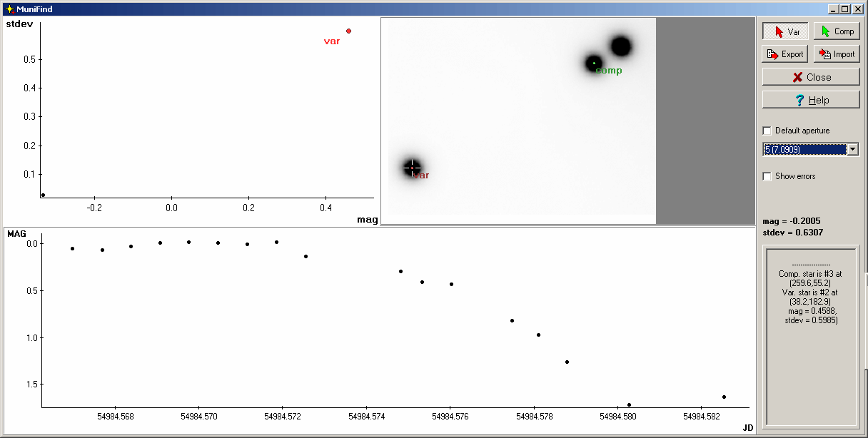This screenshot has height=438, width=868.
Task: Click the rightmost light curve data point
Action: pyautogui.click(x=724, y=397)
